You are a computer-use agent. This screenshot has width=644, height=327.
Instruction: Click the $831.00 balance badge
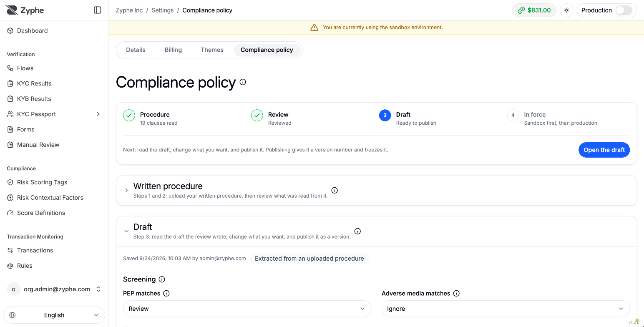534,10
